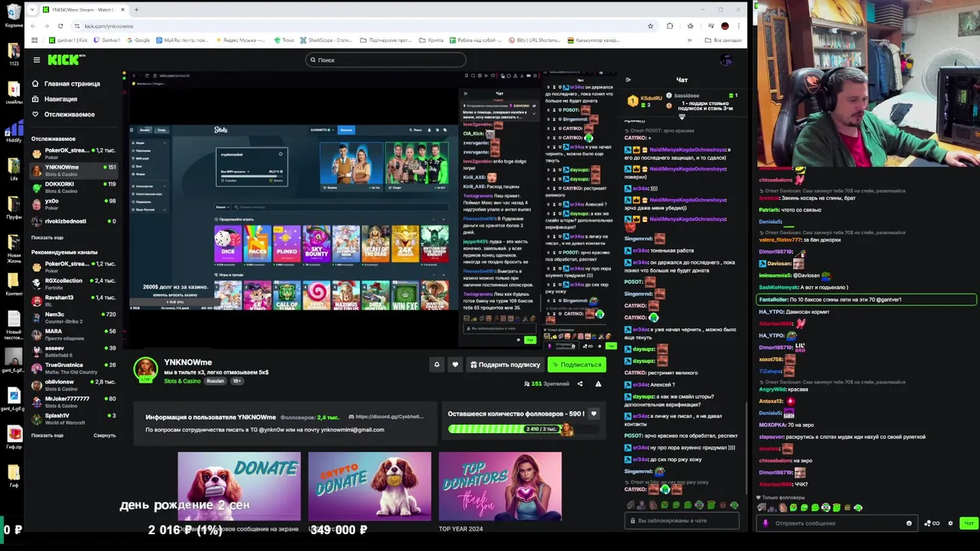Click the Russian language tag
The height and width of the screenshot is (551, 980).
coord(215,381)
